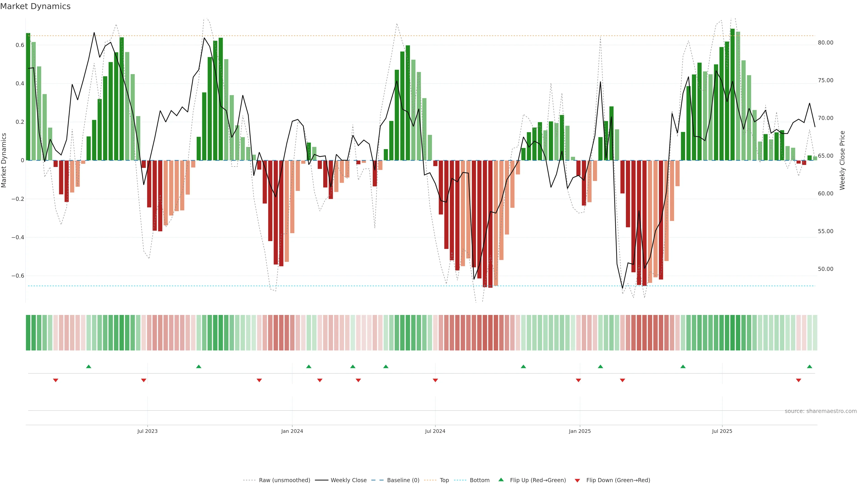
Task: Click the Jul 2025 x-axis label
Action: click(722, 431)
